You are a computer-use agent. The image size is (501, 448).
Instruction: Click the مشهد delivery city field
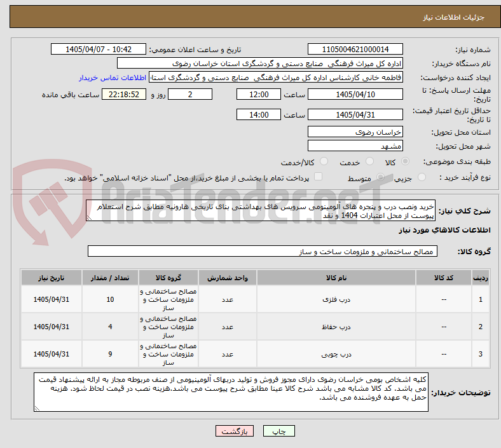(355, 146)
